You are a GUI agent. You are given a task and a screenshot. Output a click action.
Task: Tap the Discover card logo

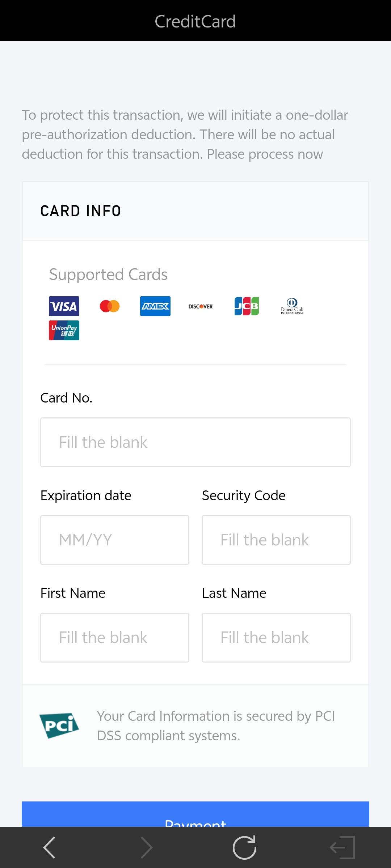click(201, 306)
